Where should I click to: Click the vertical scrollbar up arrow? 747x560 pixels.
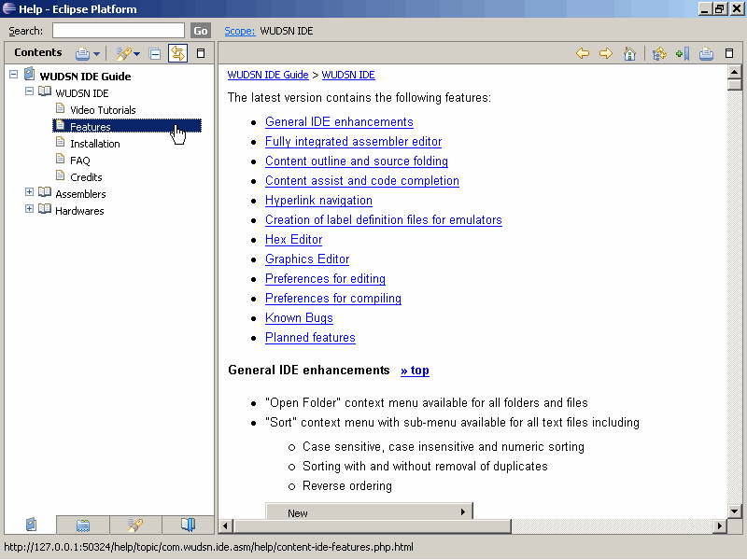[734, 73]
